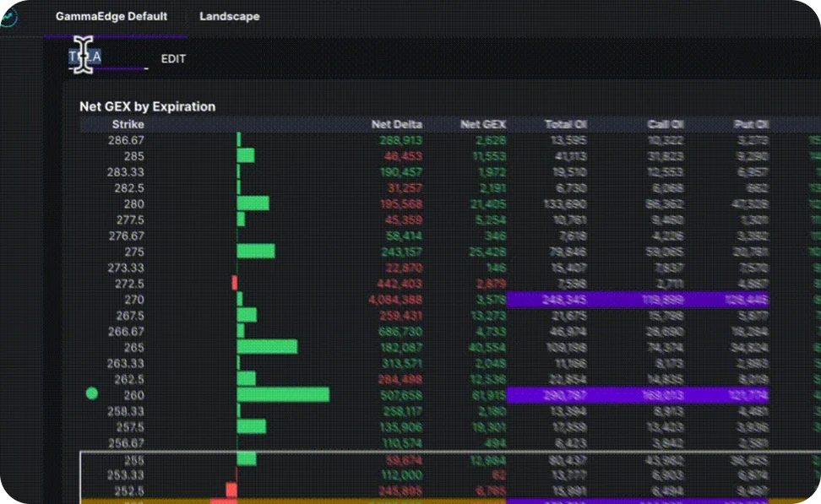
Task: Switch to the Landscape tab
Action: tap(229, 15)
